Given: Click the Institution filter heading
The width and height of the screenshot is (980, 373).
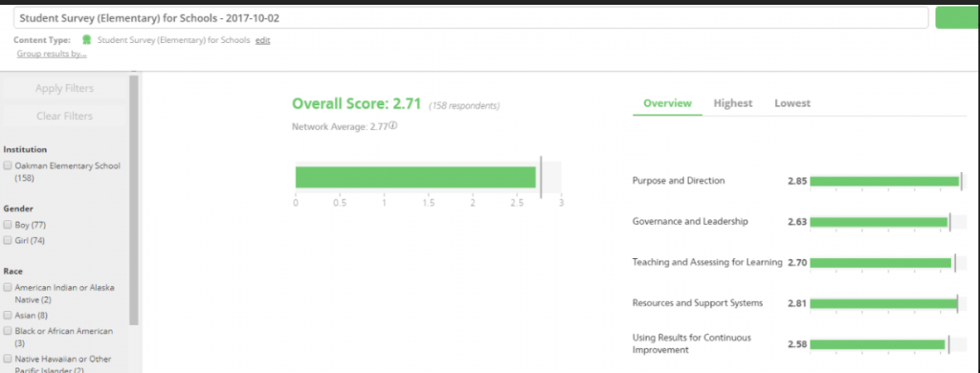Looking at the screenshot, I should click(25, 150).
